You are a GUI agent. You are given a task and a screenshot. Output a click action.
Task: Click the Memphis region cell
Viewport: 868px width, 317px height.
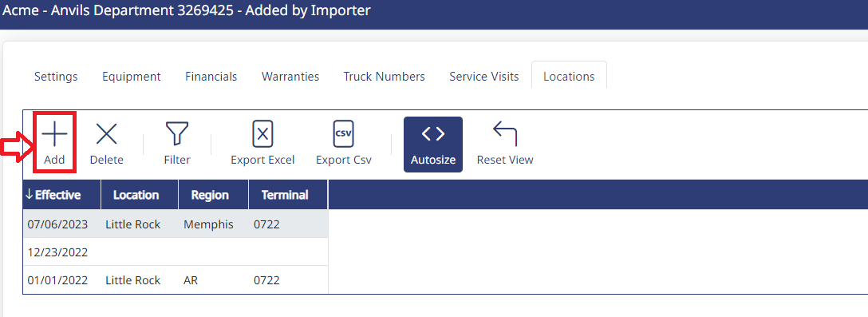click(214, 224)
